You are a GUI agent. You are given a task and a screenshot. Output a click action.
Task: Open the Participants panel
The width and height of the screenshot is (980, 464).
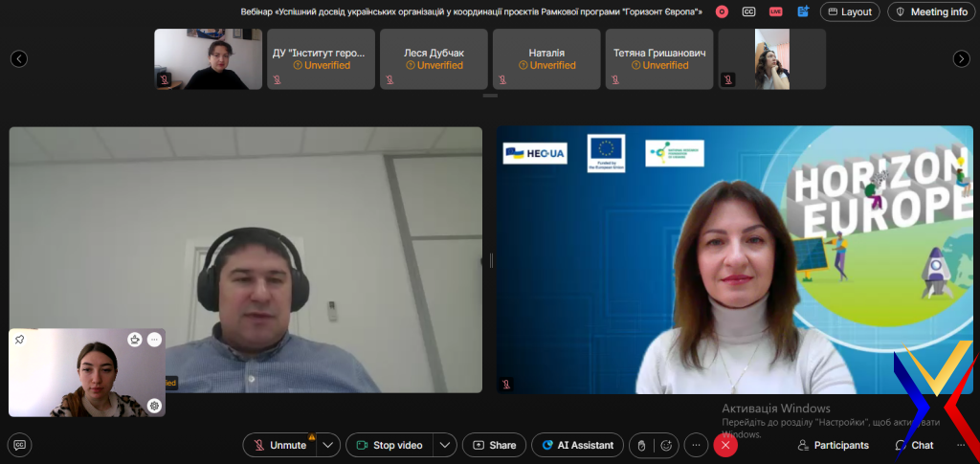click(834, 445)
